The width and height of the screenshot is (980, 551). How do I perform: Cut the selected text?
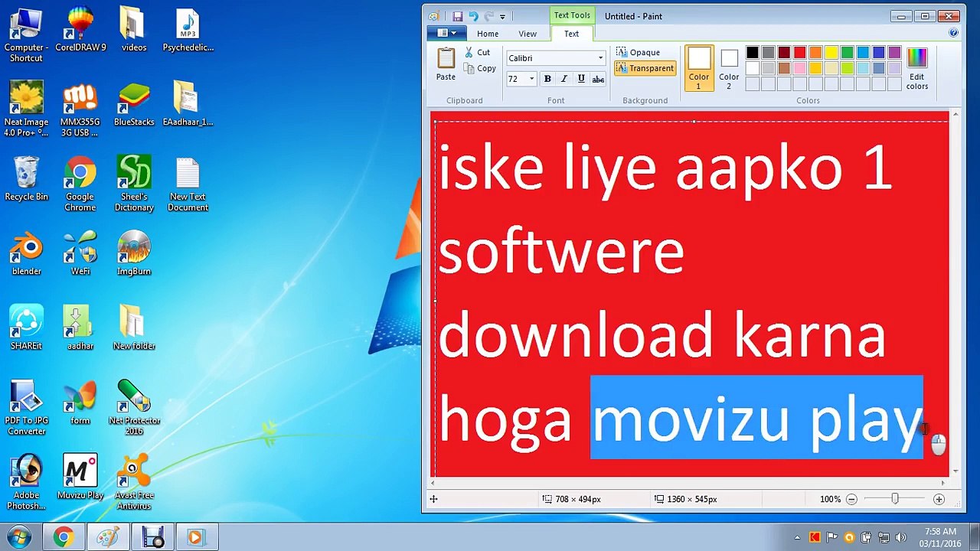pyautogui.click(x=478, y=53)
